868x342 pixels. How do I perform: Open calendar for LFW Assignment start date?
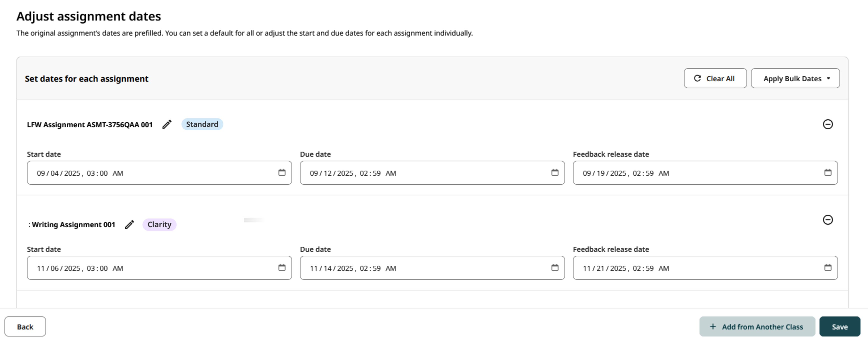282,173
